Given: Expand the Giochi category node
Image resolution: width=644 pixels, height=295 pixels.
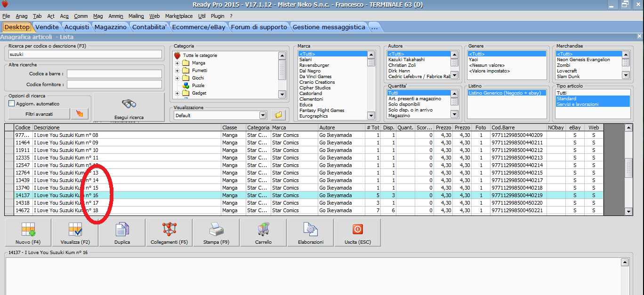Looking at the screenshot, I should 177,78.
